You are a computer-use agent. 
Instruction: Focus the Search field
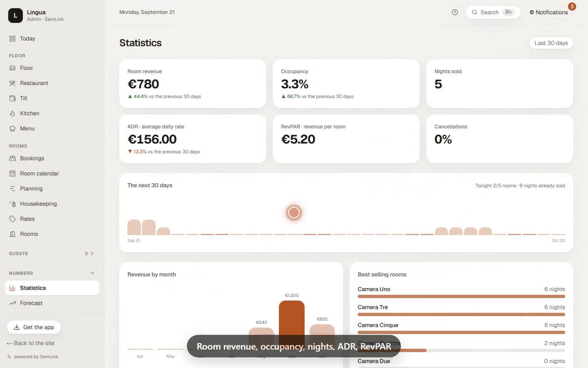click(x=493, y=12)
